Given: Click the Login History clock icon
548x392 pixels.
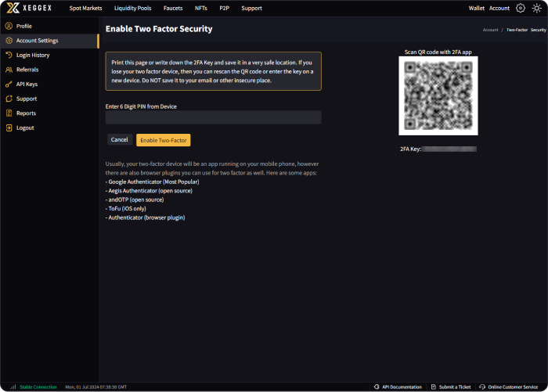Looking at the screenshot, I should (x=9, y=55).
